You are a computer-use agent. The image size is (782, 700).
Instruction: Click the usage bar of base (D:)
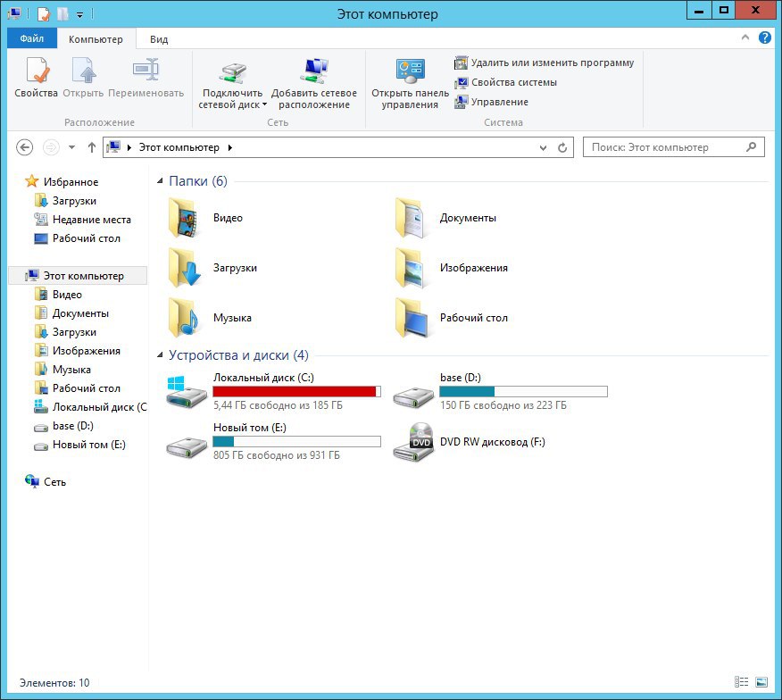(524, 392)
